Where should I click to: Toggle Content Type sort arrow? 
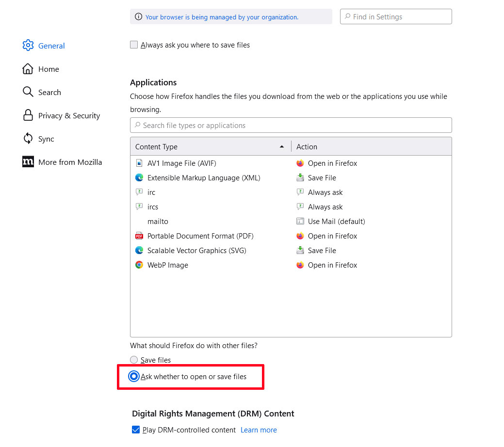pos(282,146)
